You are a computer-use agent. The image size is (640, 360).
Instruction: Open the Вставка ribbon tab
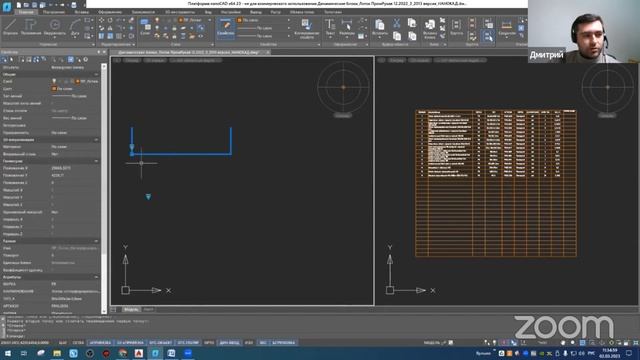[x=81, y=12]
